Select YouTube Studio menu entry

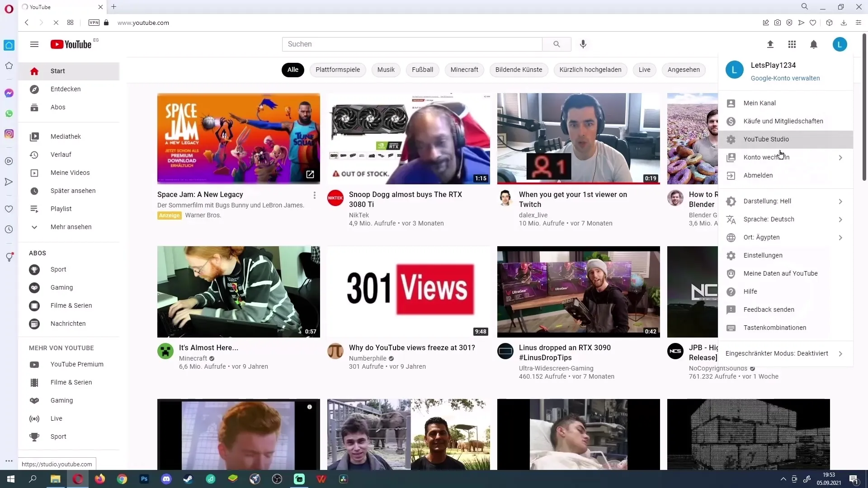coord(766,139)
